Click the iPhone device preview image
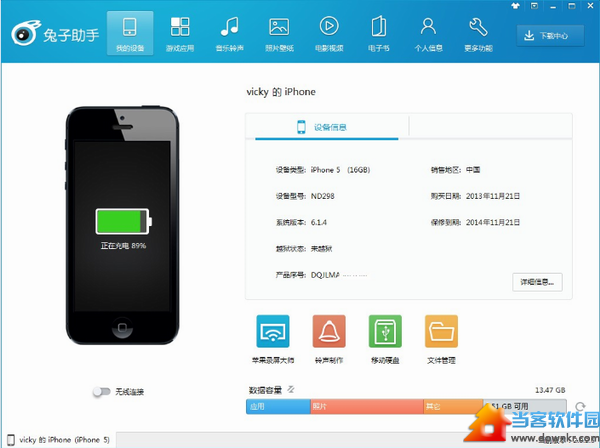This screenshot has width=600, height=448. click(122, 225)
